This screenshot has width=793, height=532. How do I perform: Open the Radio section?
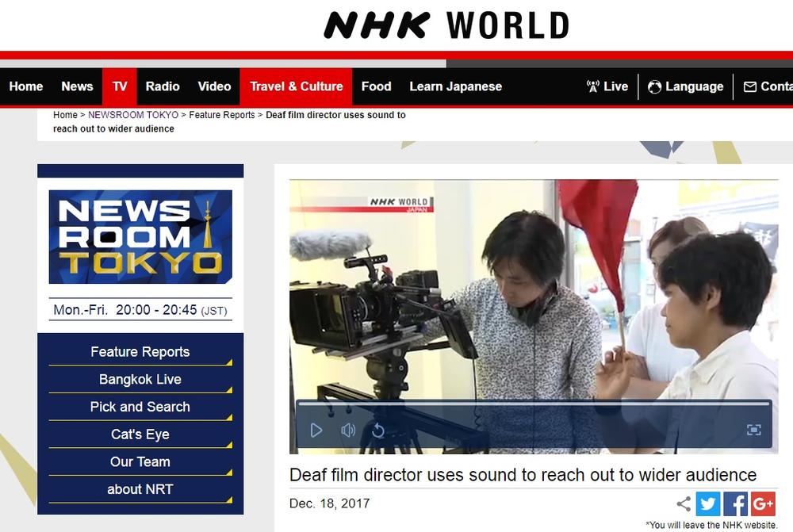pyautogui.click(x=163, y=86)
